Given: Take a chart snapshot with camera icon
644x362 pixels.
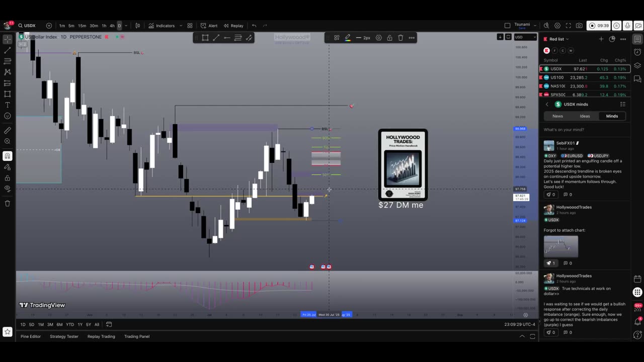Looking at the screenshot, I should coord(579,26).
